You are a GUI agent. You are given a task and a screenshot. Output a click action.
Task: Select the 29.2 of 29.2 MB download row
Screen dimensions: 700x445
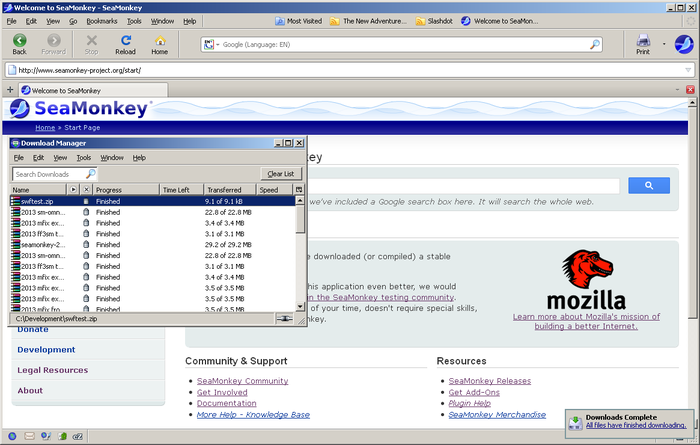(153, 245)
